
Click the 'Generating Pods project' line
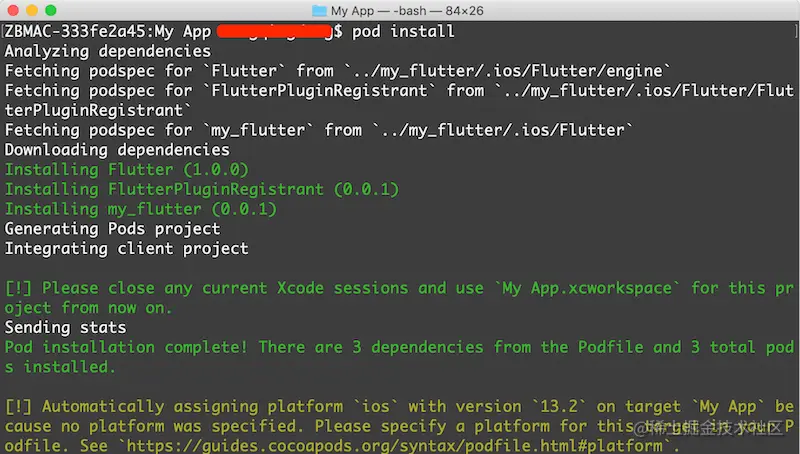point(112,229)
